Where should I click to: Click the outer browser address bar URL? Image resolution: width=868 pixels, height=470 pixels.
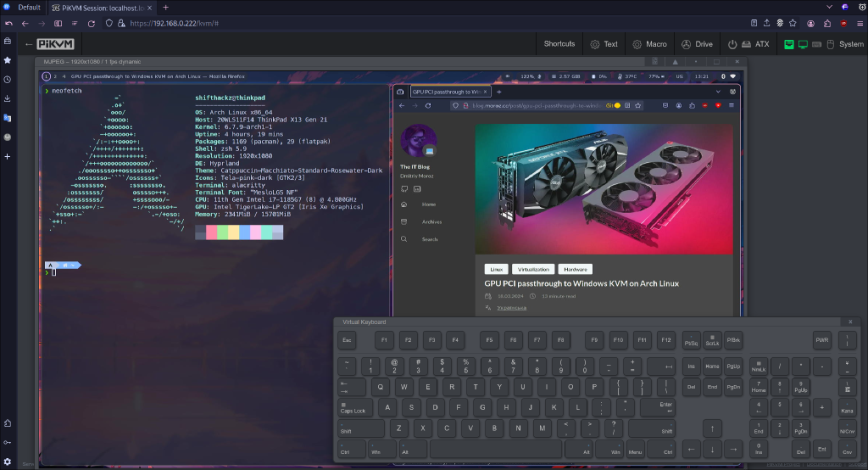pos(175,23)
